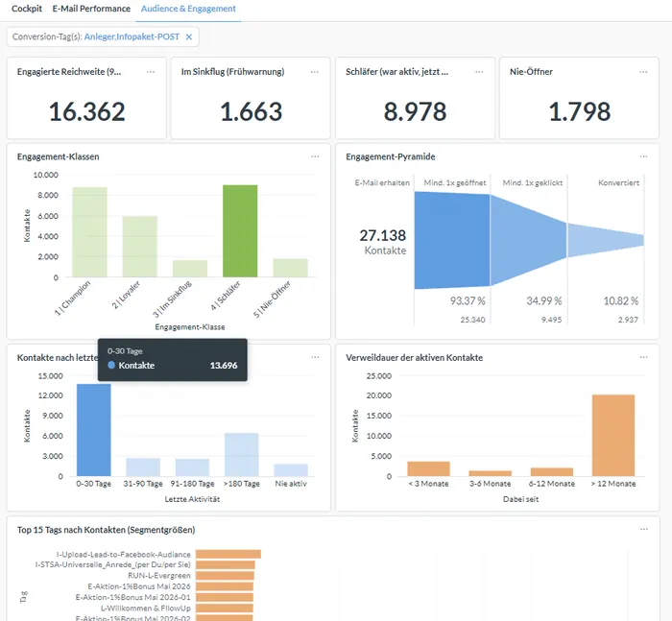Click Top 15 Tags nach Kontakten title
Screen dimensions: 672x621
[106, 530]
